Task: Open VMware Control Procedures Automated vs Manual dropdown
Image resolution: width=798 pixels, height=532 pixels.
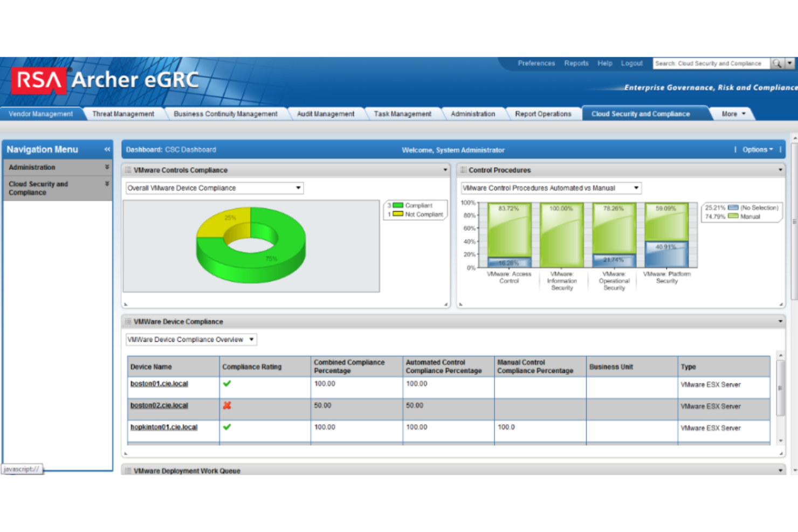Action: pyautogui.click(x=551, y=188)
